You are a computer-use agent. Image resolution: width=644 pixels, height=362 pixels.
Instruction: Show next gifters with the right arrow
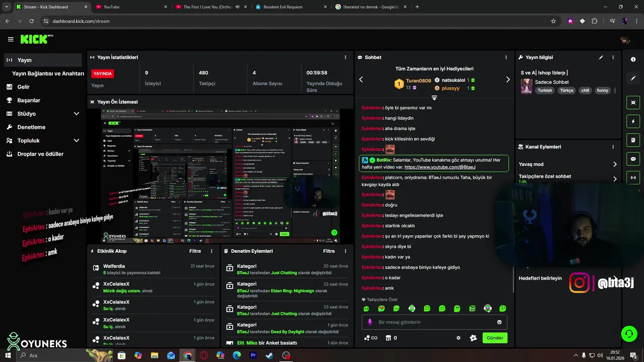508,79
